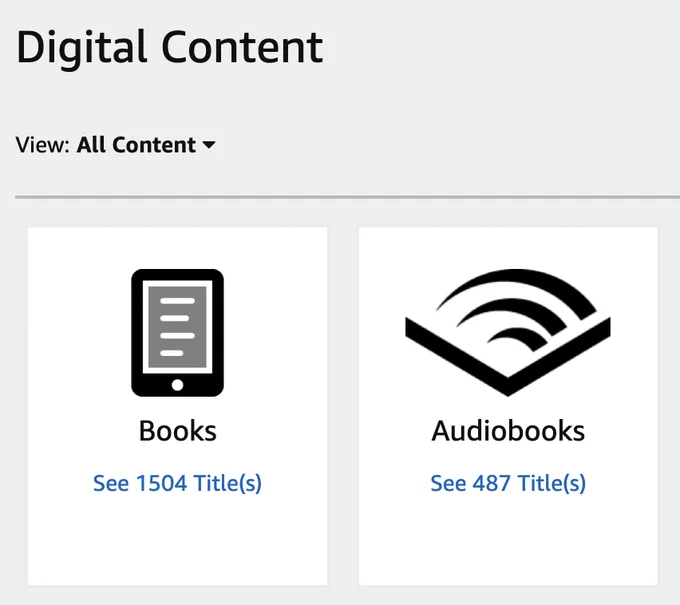Screen dimensions: 680x605
Task: Click blank white area of Audiobooks card
Action: point(508,542)
